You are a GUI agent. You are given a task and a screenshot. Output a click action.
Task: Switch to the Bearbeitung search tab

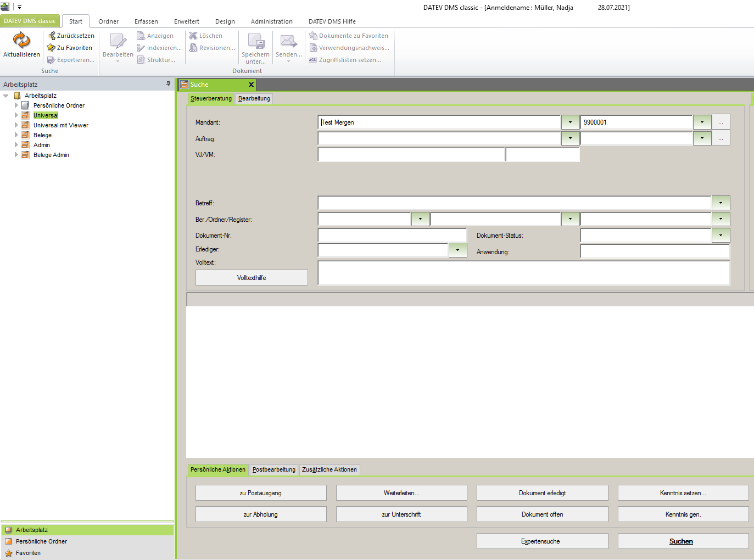254,99
